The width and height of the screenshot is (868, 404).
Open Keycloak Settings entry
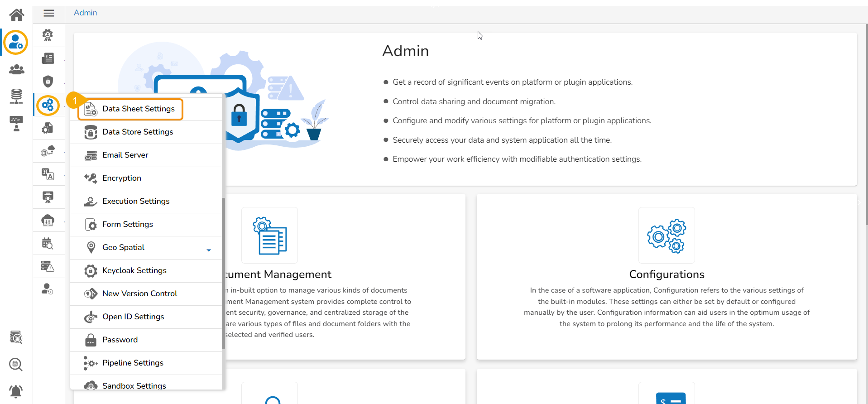(134, 270)
